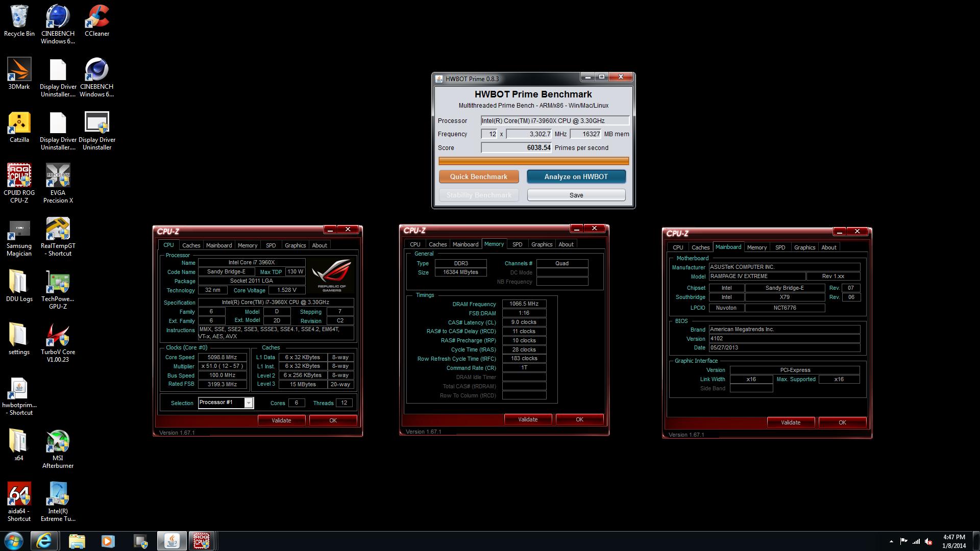Switch to CPU tab in Mainboard window
Image resolution: width=980 pixels, height=551 pixels.
(678, 247)
